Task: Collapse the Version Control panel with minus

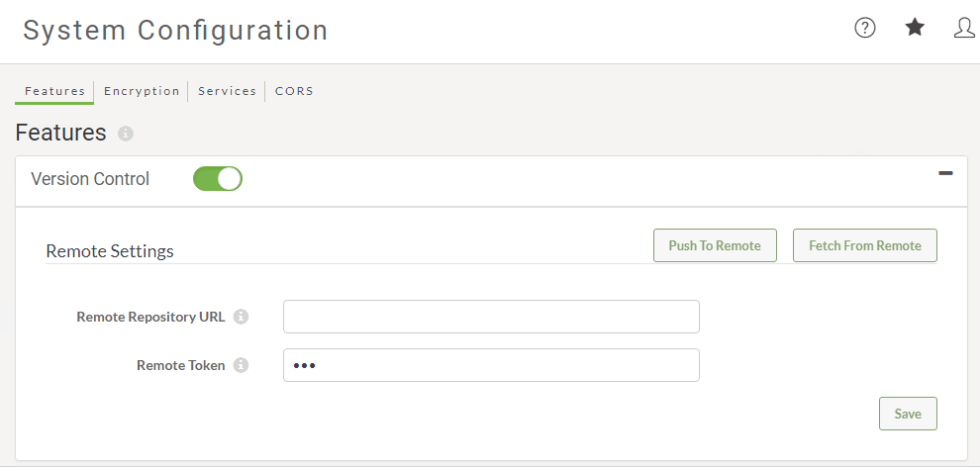Action: [x=945, y=173]
